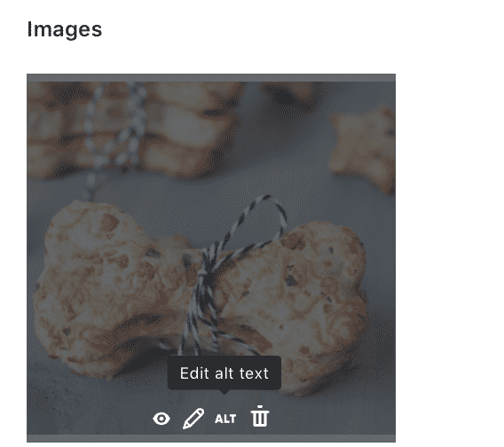
Task: Click the Edit alt text tooltip
Action: [x=224, y=373]
